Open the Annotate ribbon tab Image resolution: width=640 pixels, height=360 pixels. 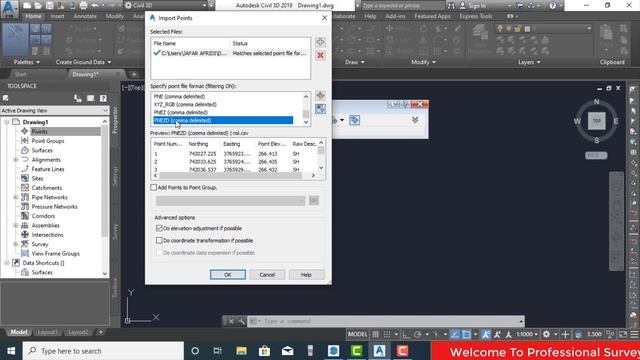85,16
